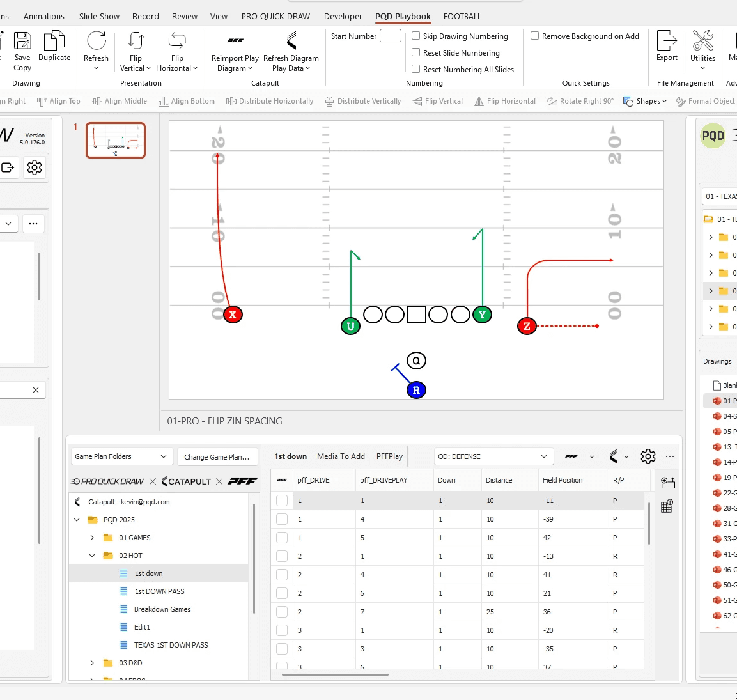Enable Reset Slide Numbering checkbox
The width and height of the screenshot is (737, 700).
coord(416,52)
